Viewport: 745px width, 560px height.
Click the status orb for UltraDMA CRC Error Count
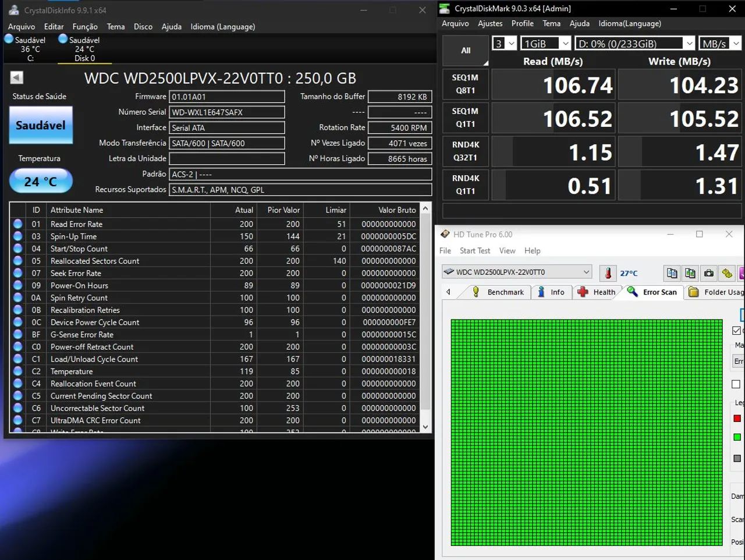[18, 420]
